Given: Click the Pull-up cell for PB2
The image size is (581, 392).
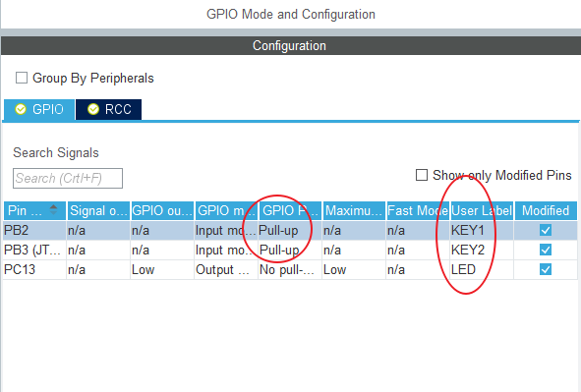Looking at the screenshot, I should click(x=290, y=230).
